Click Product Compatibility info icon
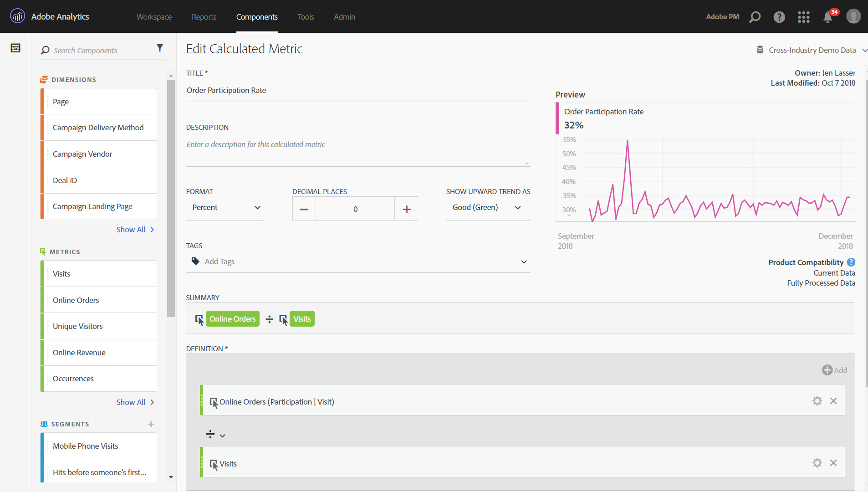This screenshot has height=492, width=868. 851,262
